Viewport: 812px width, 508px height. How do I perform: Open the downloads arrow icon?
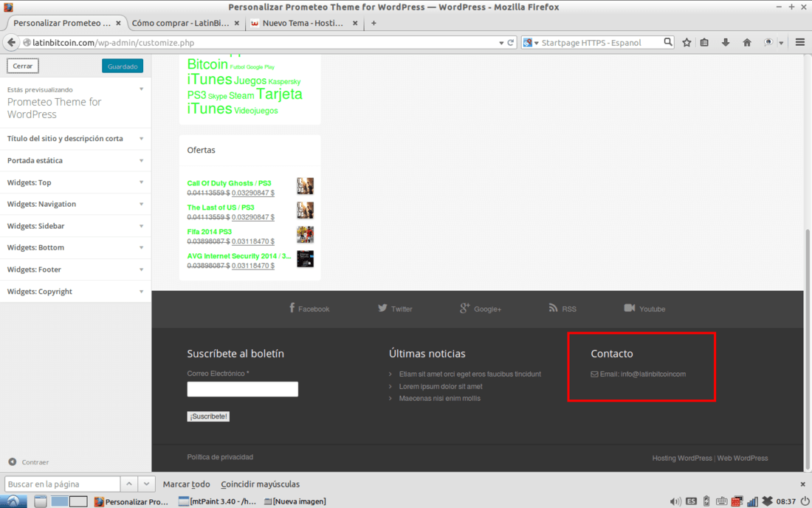(726, 43)
